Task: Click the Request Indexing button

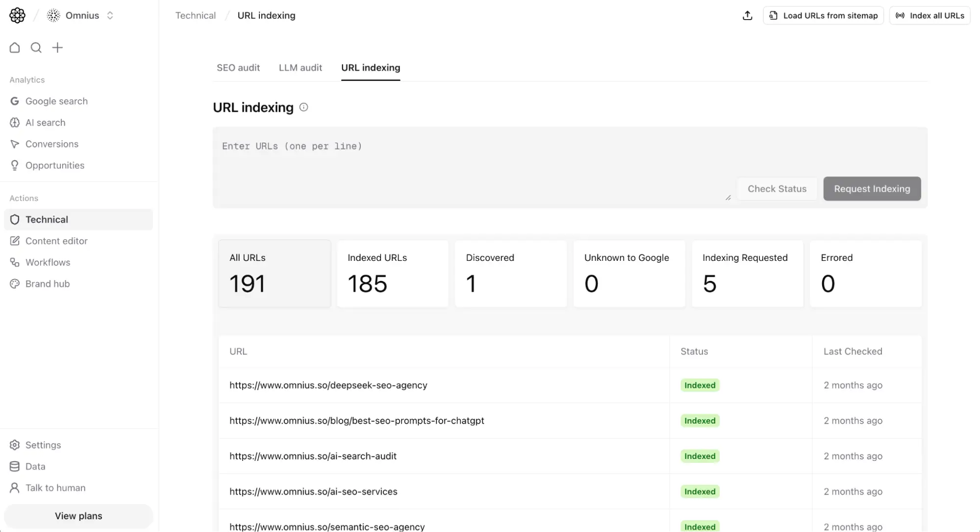Action: tap(872, 189)
